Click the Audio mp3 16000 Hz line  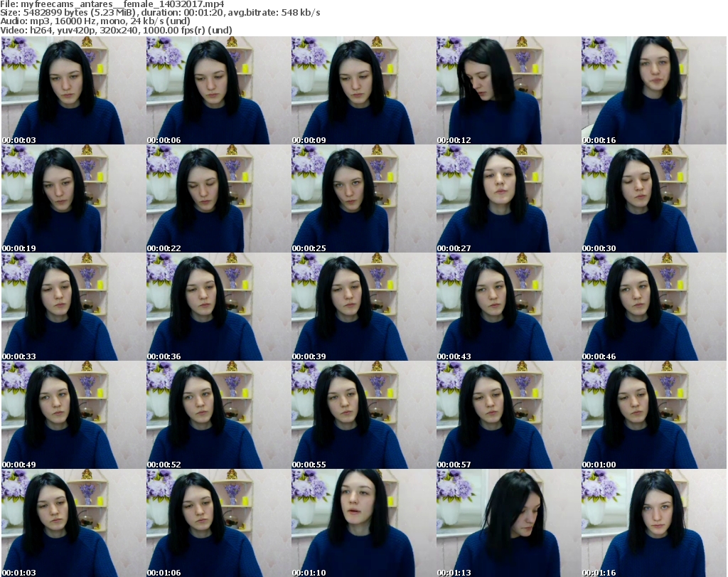click(x=95, y=21)
